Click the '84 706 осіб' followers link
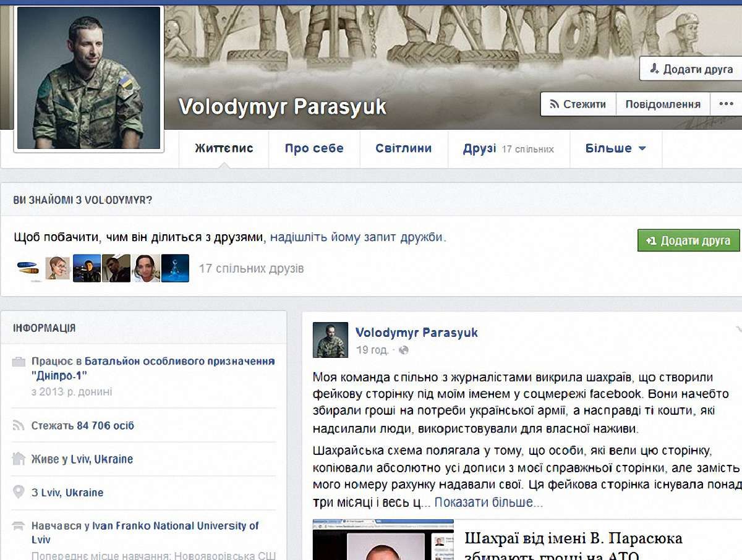 point(105,426)
